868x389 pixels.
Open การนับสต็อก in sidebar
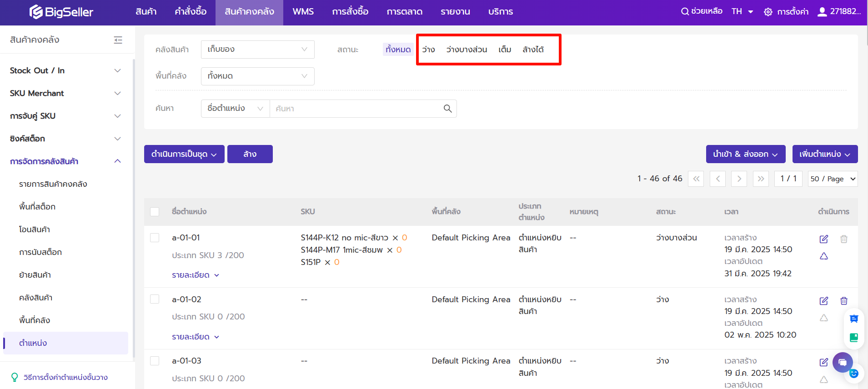pyautogui.click(x=40, y=252)
